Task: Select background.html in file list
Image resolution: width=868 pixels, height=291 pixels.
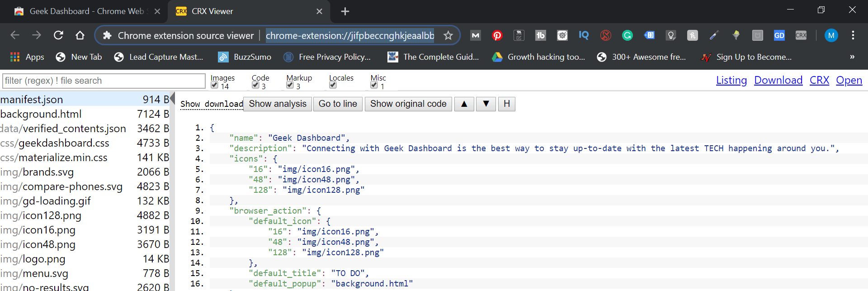Action: [85, 114]
